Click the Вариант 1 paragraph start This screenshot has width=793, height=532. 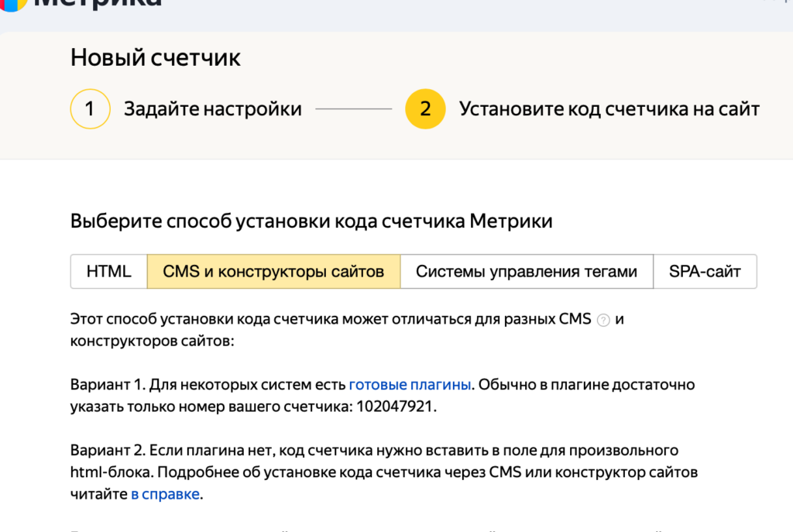(x=107, y=385)
